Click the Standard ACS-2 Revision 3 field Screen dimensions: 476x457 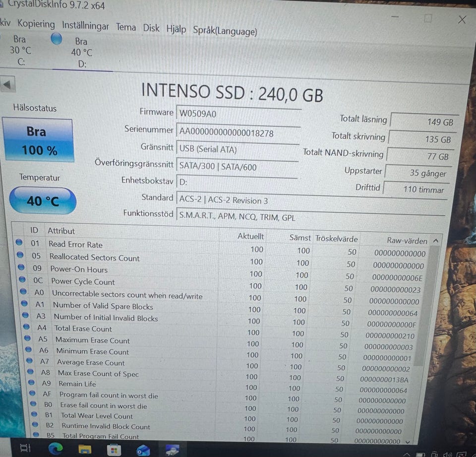tap(311, 200)
